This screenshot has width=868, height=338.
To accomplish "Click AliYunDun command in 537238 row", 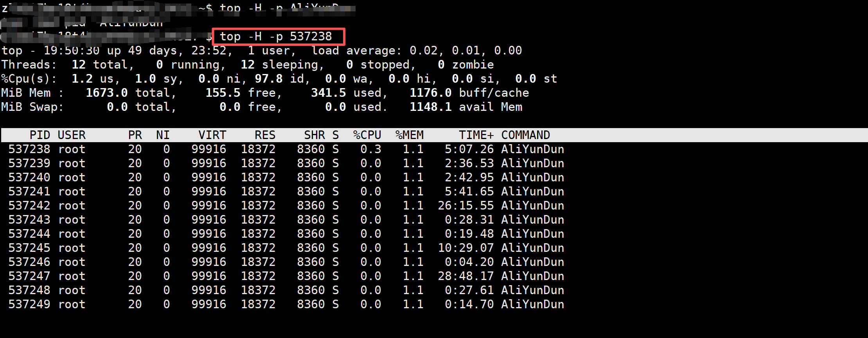I will tap(532, 149).
